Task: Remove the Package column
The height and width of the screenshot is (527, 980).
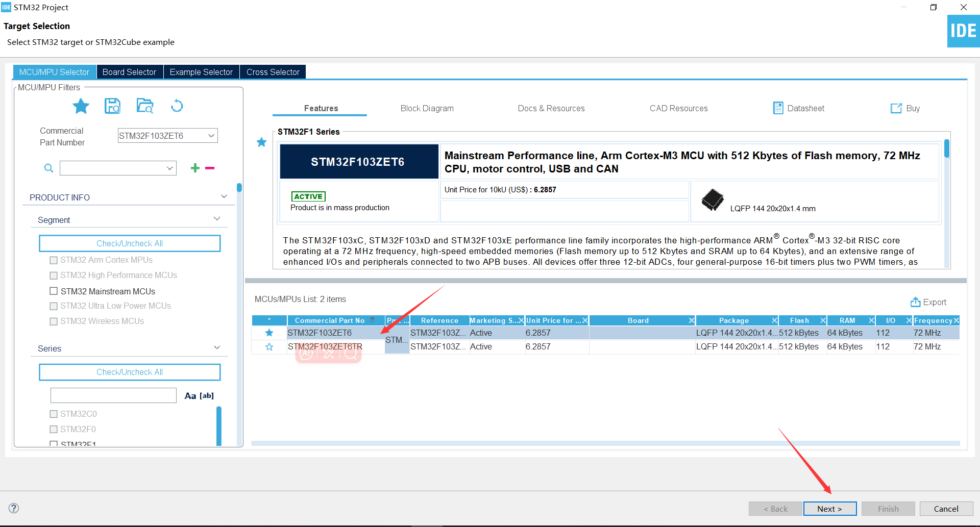Action: tap(775, 320)
